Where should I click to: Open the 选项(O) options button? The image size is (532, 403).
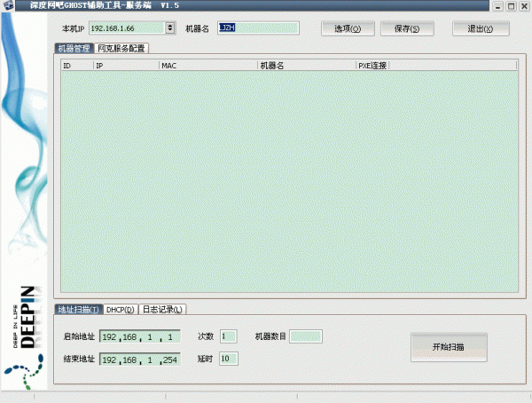[x=348, y=28]
